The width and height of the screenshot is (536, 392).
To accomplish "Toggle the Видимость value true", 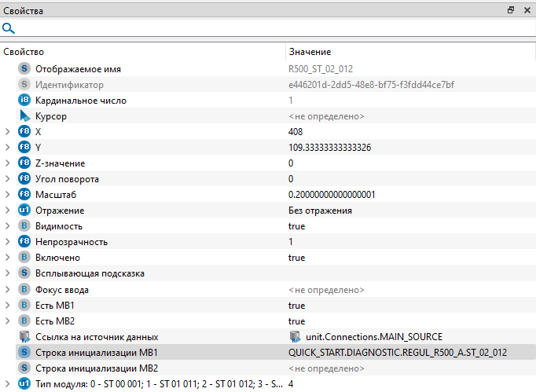I will pyautogui.click(x=296, y=226).
